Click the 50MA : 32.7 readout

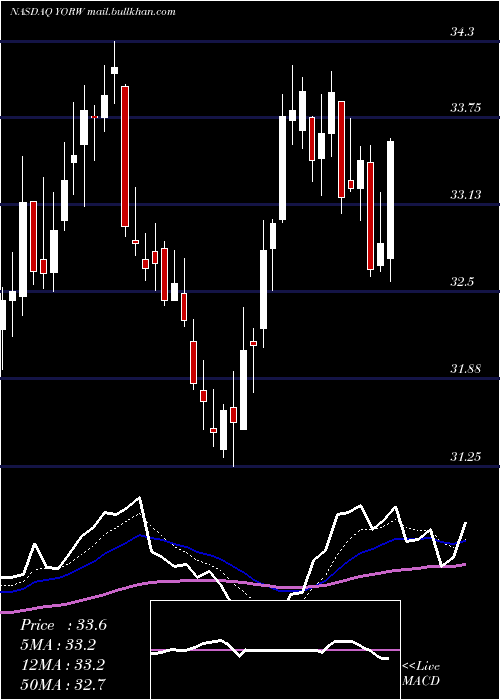tap(63, 684)
